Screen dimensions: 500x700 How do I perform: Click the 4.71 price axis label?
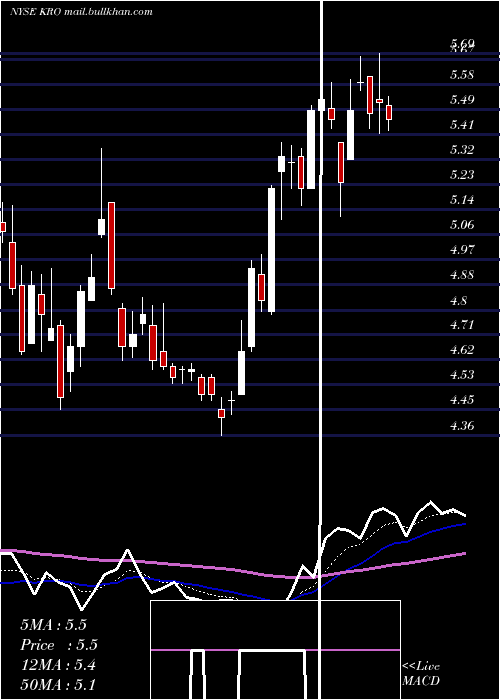[462, 325]
